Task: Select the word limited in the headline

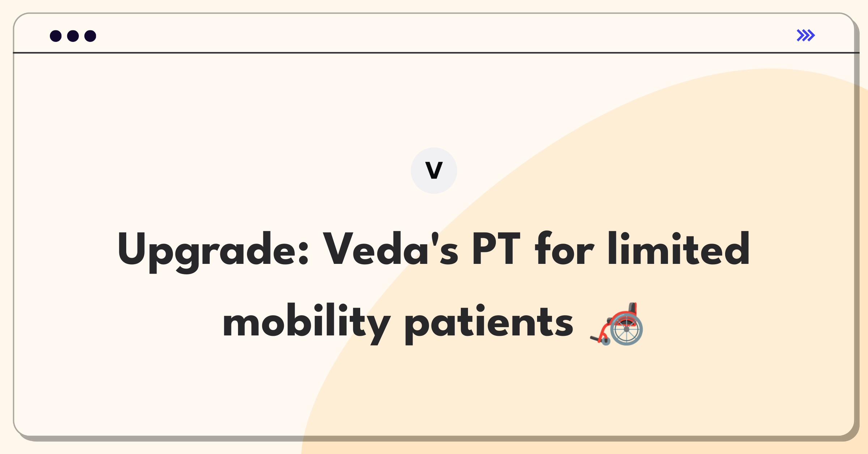Action: click(x=679, y=249)
